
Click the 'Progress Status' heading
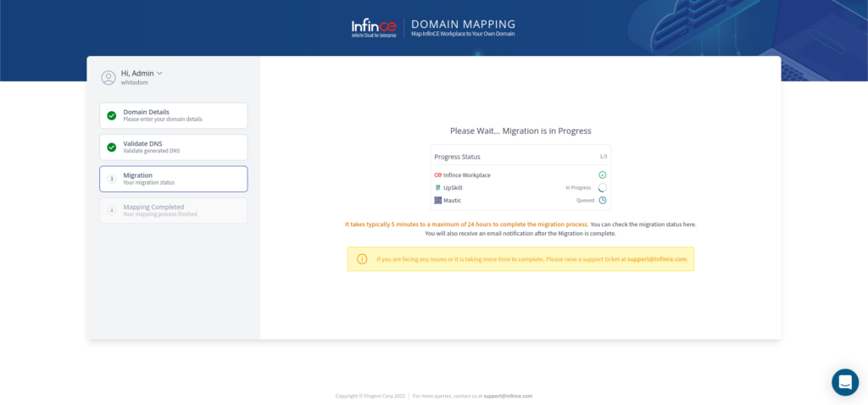pos(457,157)
